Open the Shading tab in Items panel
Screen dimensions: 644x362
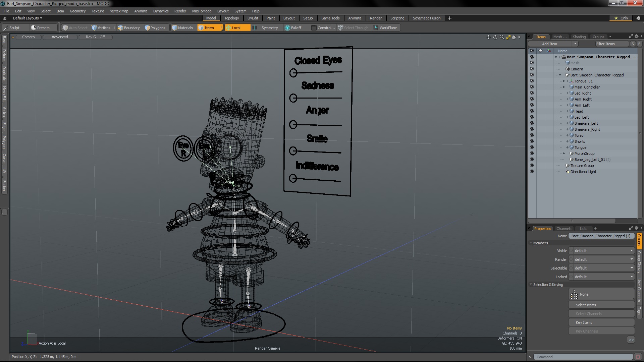[579, 37]
